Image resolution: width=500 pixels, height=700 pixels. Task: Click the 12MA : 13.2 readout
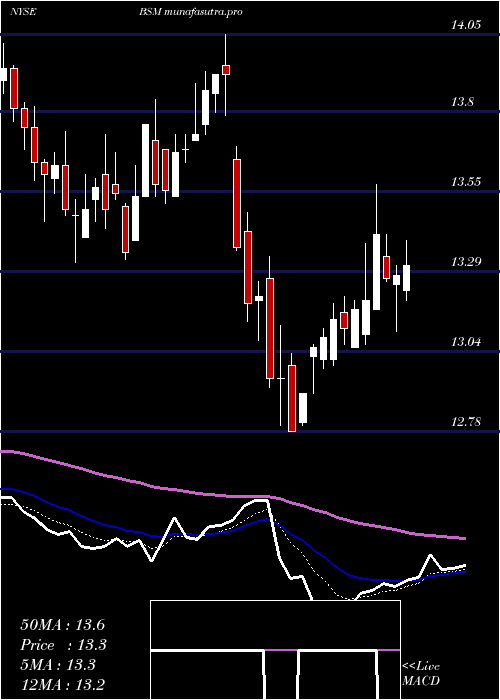(62, 684)
